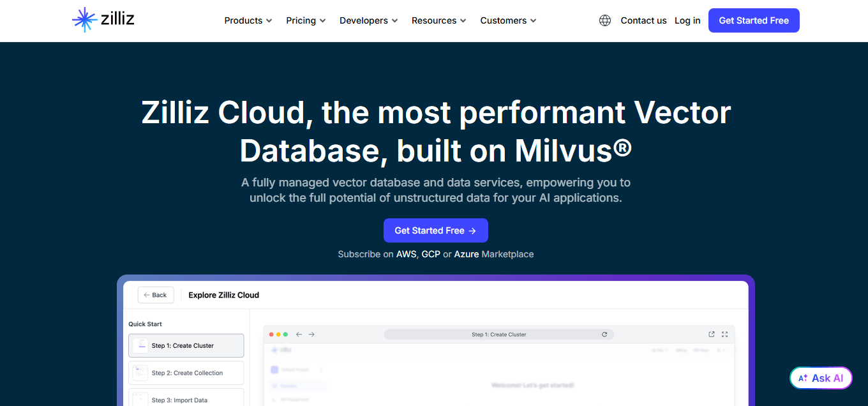868x406 pixels.
Task: Click the Quick Start heading
Action: (146, 324)
